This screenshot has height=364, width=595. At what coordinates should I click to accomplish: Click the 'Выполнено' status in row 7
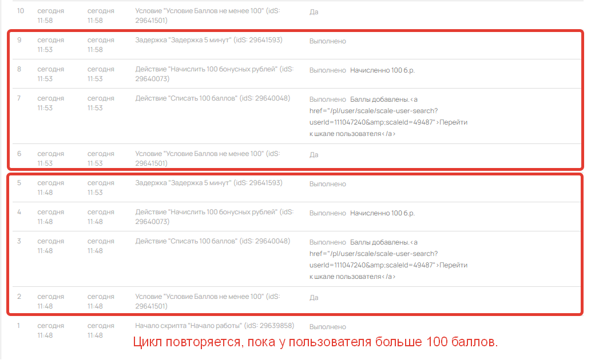coord(327,99)
